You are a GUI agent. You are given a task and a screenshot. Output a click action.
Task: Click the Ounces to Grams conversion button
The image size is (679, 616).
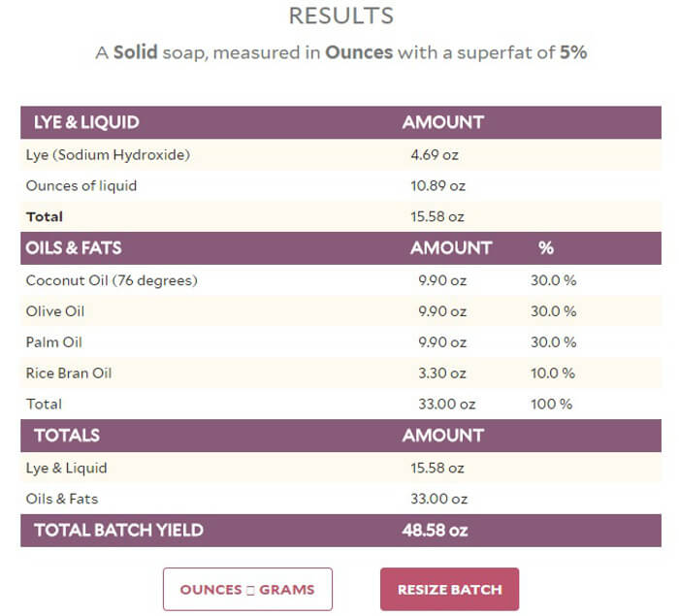[x=247, y=589]
